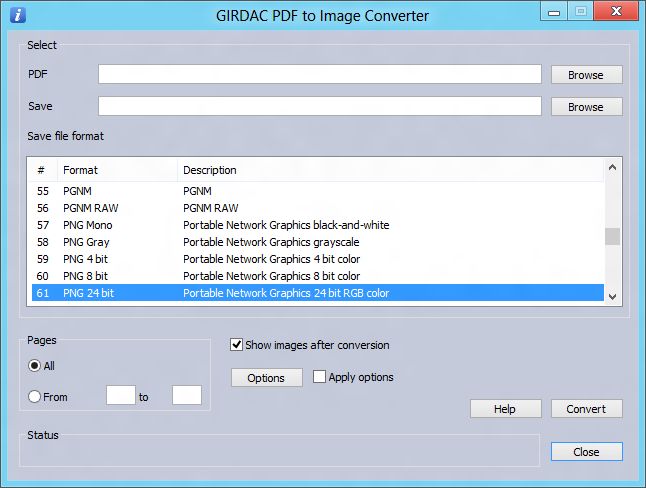Click the starting page number field
Viewport: 646px width, 488px height.
pos(121,395)
